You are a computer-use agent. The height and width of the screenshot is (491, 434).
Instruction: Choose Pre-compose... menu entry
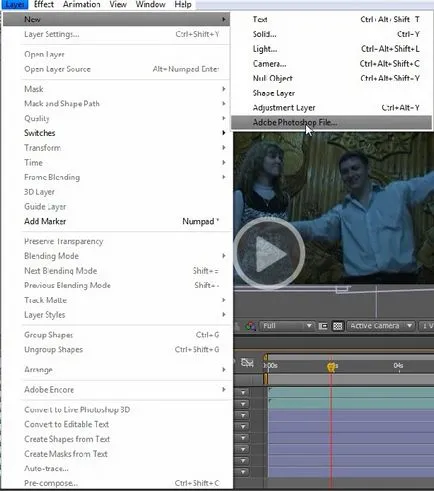pos(116,483)
